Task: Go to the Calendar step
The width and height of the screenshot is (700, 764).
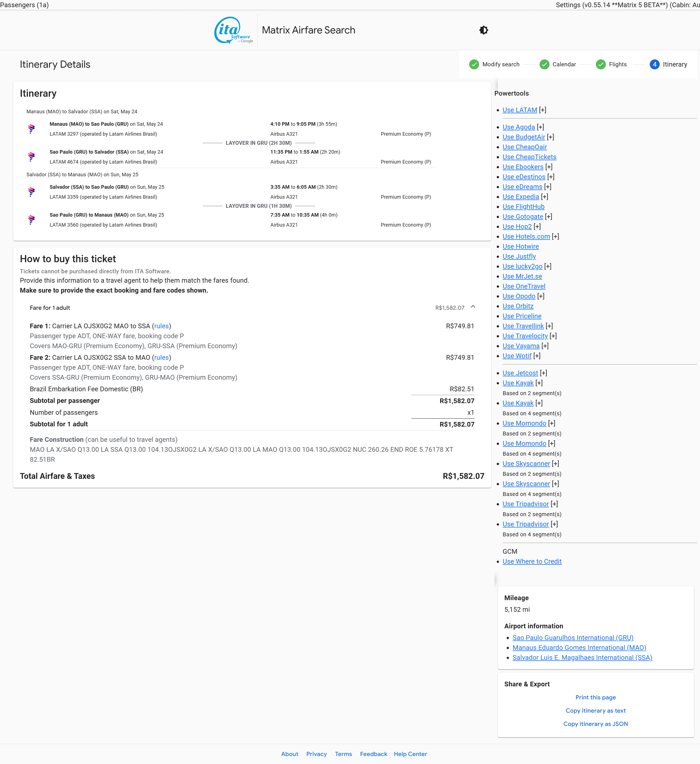Action: (x=564, y=64)
